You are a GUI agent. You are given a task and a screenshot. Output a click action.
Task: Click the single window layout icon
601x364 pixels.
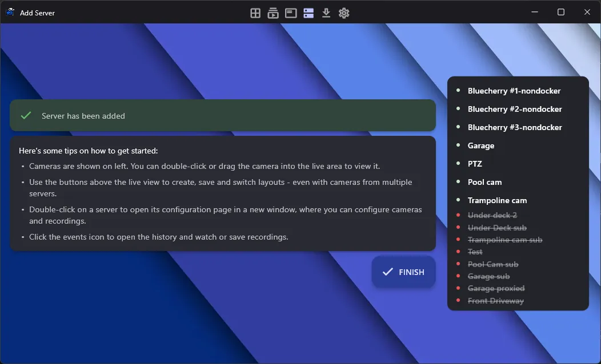[x=291, y=13]
